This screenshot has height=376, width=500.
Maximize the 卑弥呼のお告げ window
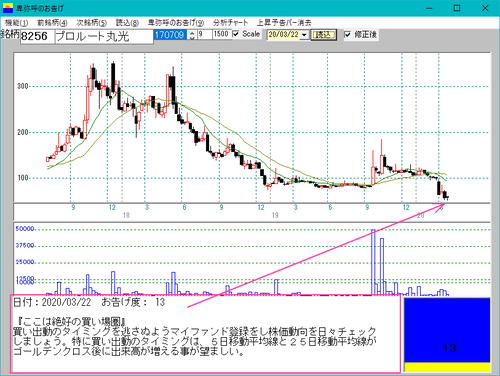(x=457, y=8)
